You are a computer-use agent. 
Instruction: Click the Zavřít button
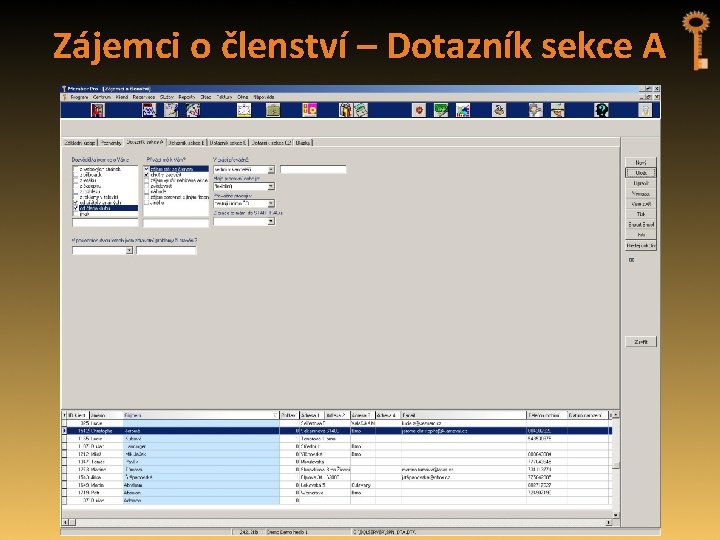click(641, 342)
